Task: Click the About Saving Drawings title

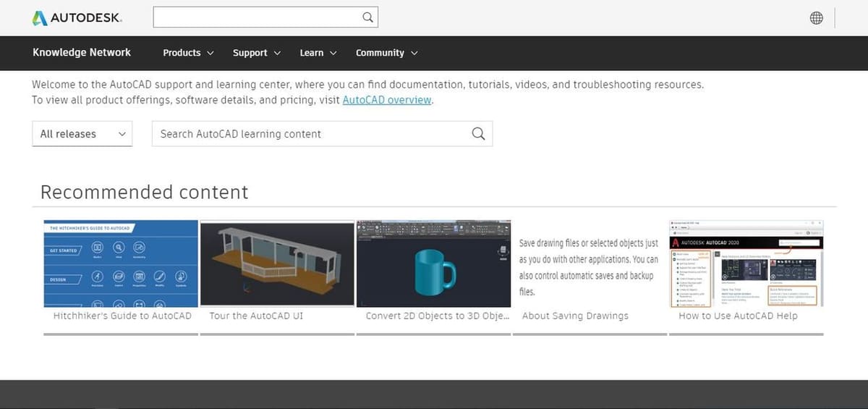Action: coord(575,316)
